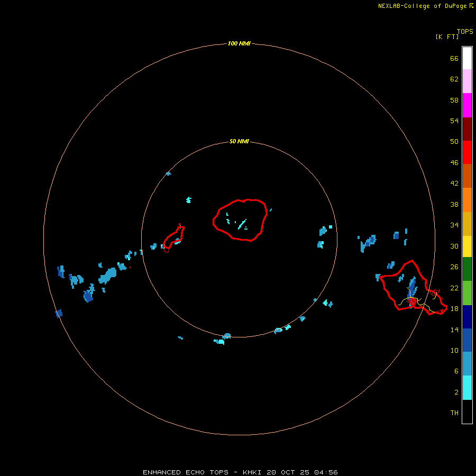Click the island outline with yellow roads
The height and width of the screenshot is (476, 476).
[x=413, y=287]
